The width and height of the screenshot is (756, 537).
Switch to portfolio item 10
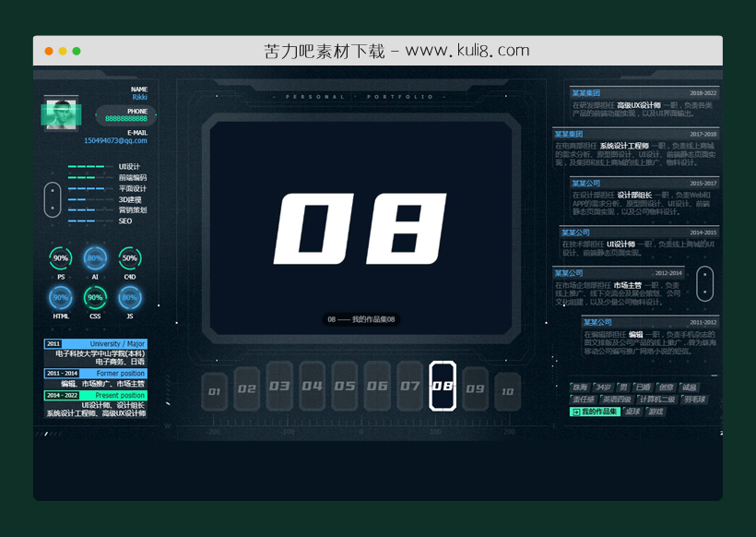507,391
